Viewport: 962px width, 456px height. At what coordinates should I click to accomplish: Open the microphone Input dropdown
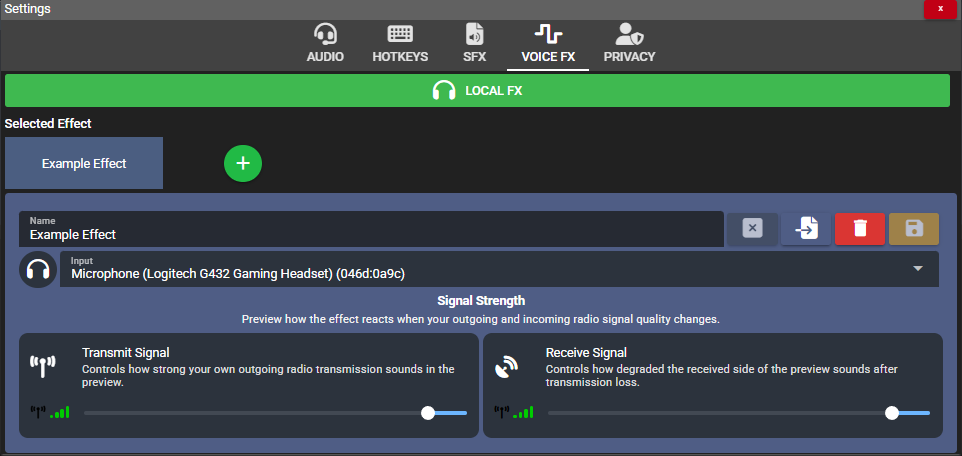click(480, 269)
